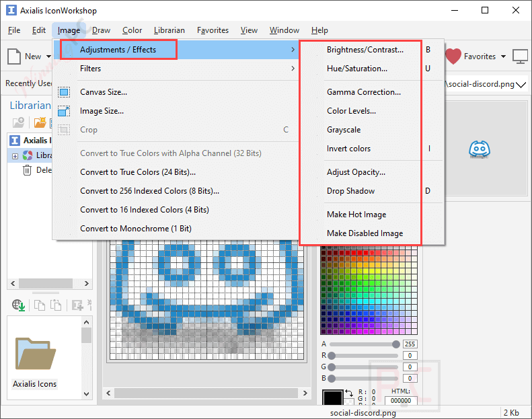
Task: Click the Axialis root node icon
Action: pos(15,140)
